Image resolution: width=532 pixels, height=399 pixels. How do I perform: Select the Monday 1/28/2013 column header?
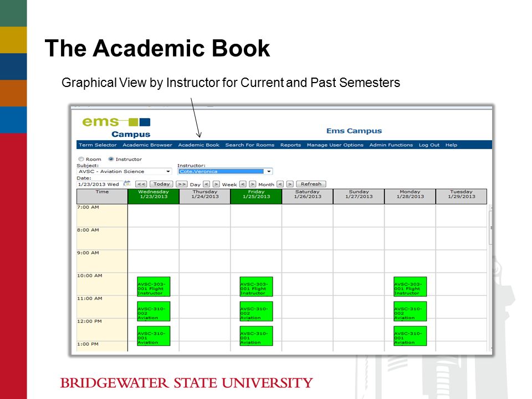[410, 196]
